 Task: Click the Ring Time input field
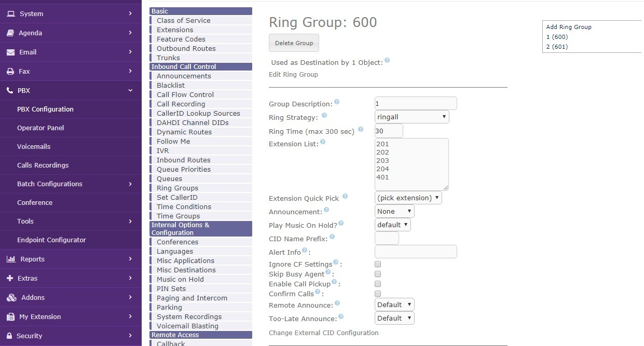click(389, 131)
